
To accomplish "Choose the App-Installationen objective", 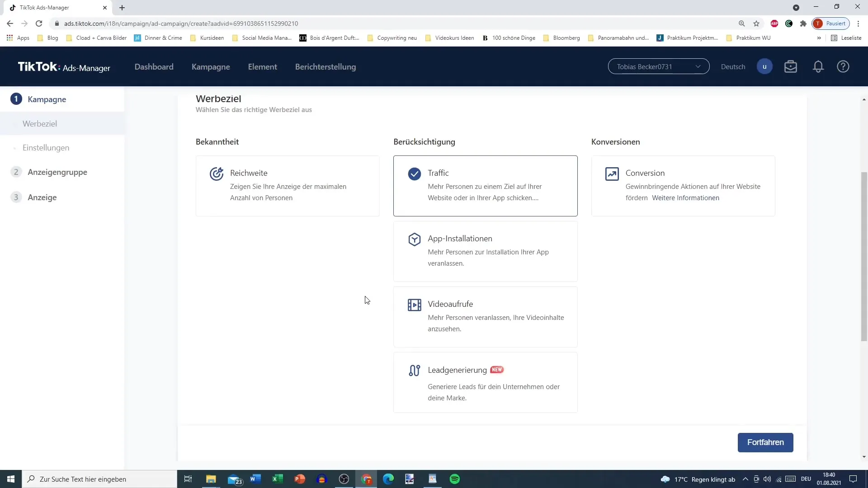I will [x=485, y=251].
